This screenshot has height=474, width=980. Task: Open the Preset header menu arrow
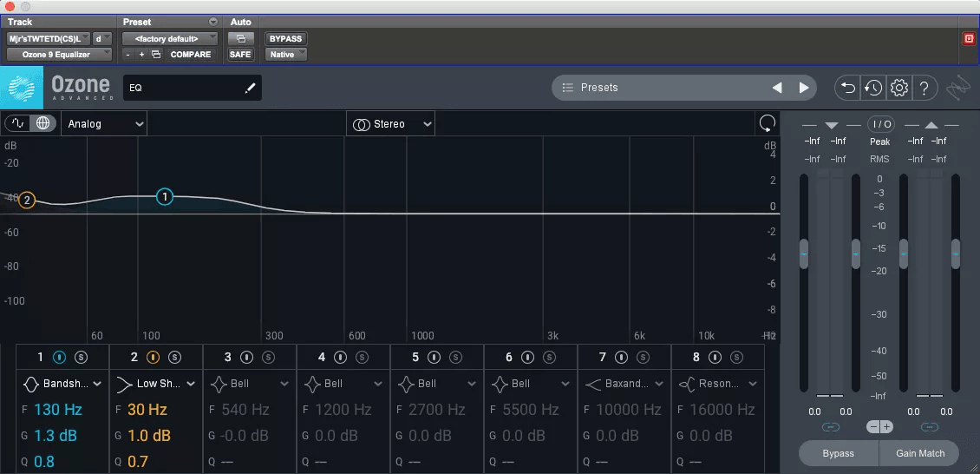pyautogui.click(x=213, y=22)
